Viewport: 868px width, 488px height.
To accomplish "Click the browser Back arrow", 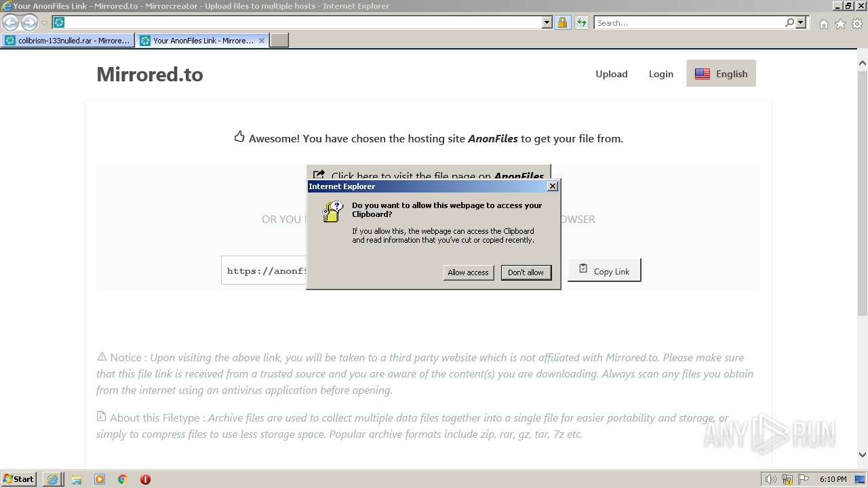I will click(x=10, y=22).
